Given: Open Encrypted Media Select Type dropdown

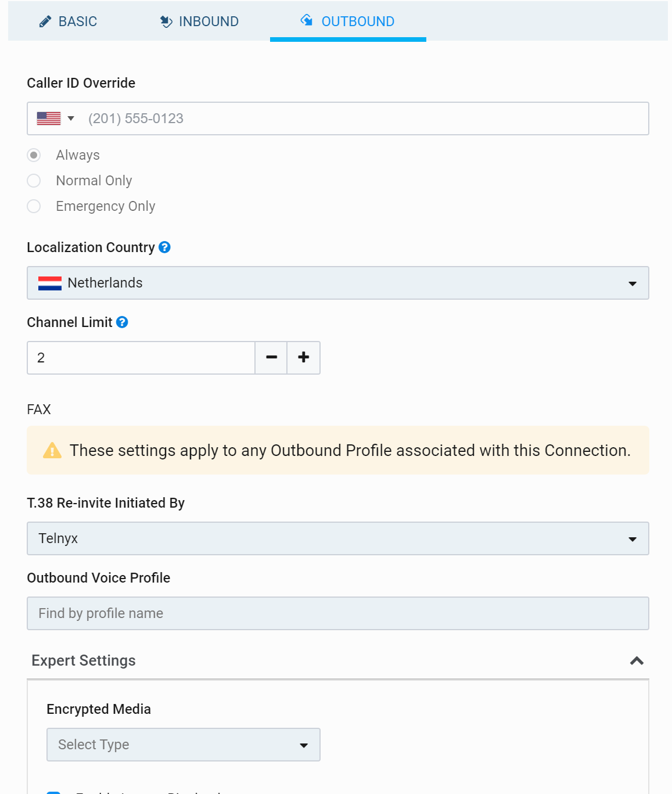Looking at the screenshot, I should click(183, 745).
